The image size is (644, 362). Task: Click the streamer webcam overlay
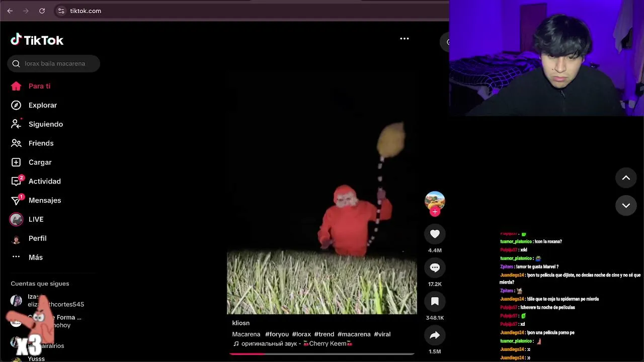click(x=546, y=58)
